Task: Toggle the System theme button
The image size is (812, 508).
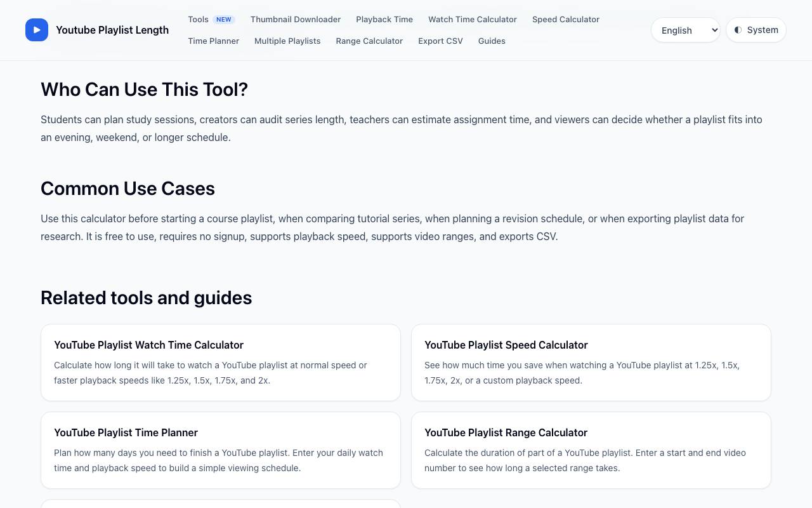Action: pos(756,30)
